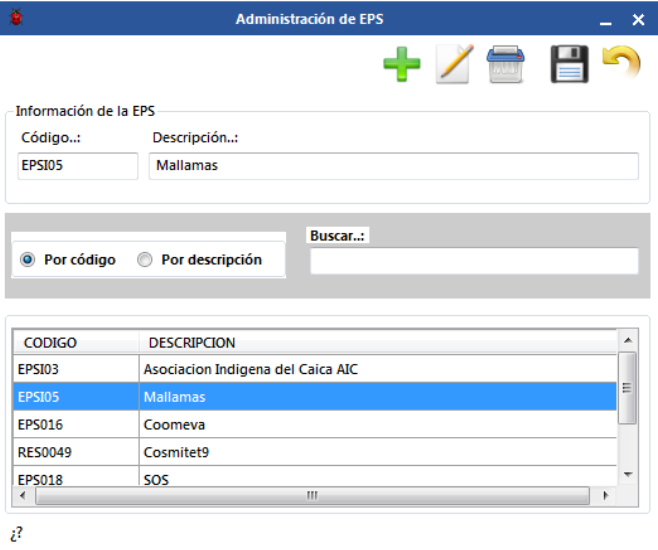Click the floppy disk save icon
658x550 pixels.
pyautogui.click(x=570, y=66)
